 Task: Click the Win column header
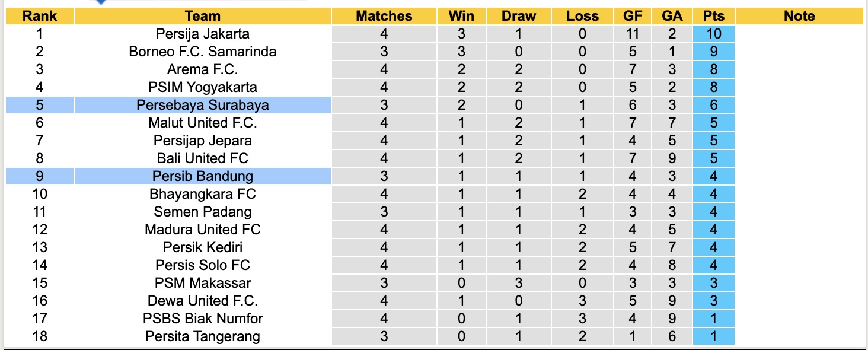pyautogui.click(x=461, y=16)
